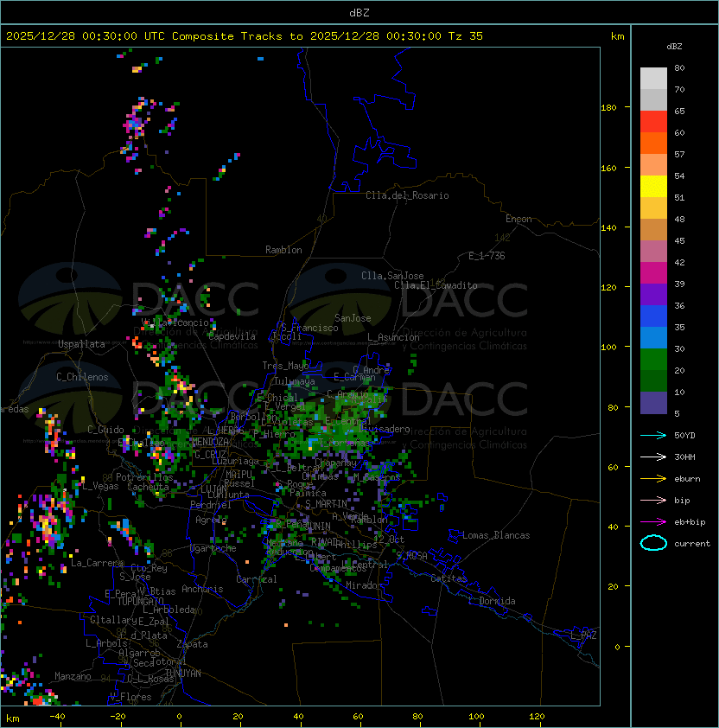This screenshot has width=719, height=728.
Task: Click the Villavicencio map label
Action: click(175, 322)
